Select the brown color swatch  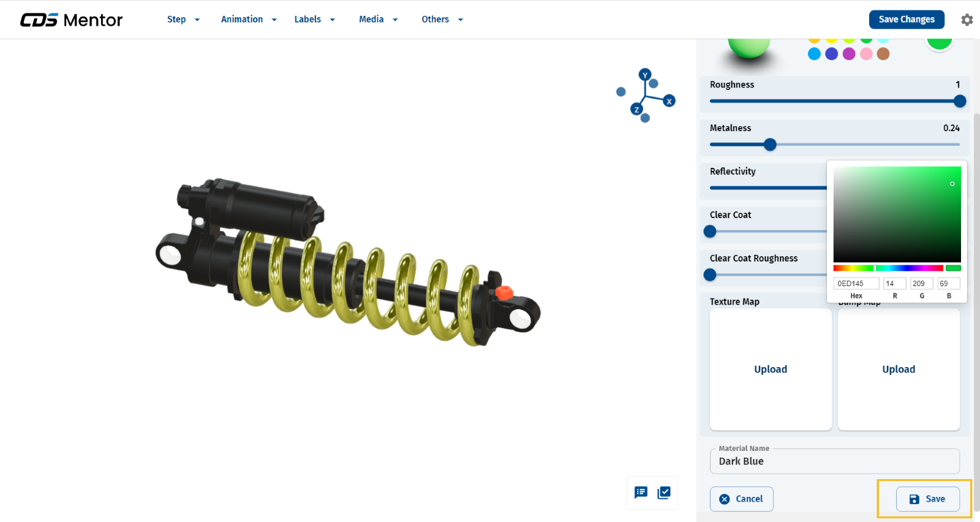tap(883, 54)
